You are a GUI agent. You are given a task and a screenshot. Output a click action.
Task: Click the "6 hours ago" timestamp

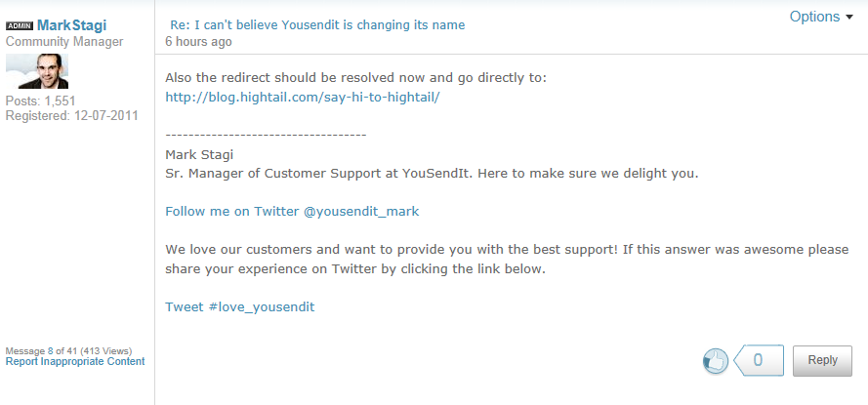pos(198,42)
